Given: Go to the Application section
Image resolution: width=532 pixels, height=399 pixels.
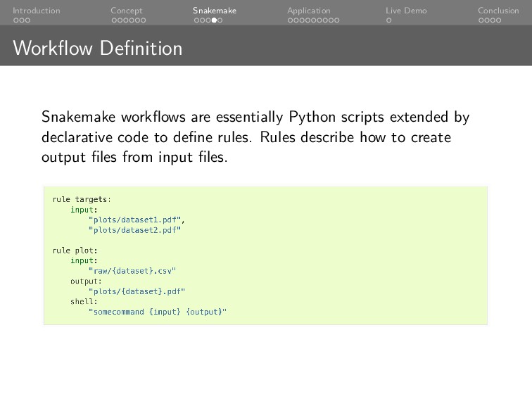Looking at the screenshot, I should pyautogui.click(x=308, y=11).
